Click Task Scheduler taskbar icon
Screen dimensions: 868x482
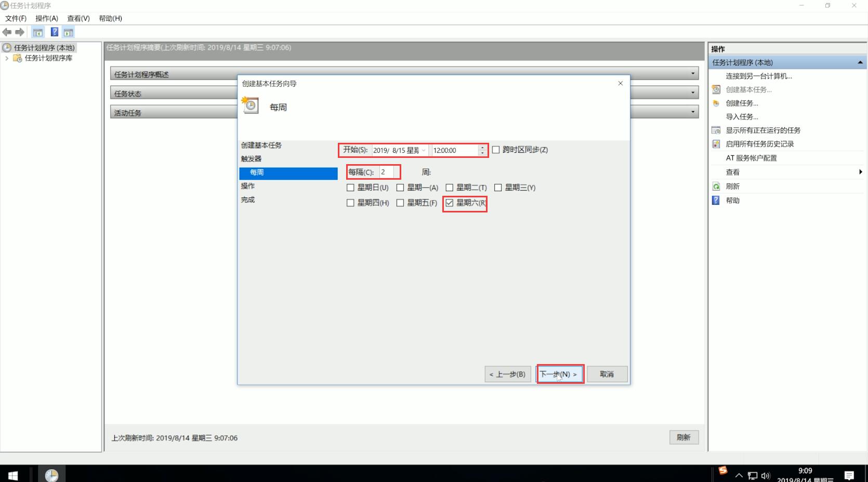tap(51, 475)
